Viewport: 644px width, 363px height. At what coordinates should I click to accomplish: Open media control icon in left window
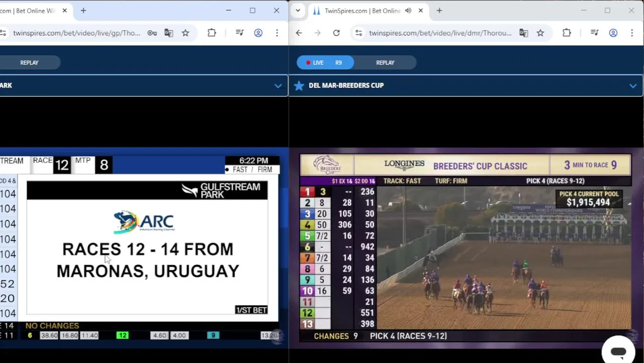tap(240, 33)
